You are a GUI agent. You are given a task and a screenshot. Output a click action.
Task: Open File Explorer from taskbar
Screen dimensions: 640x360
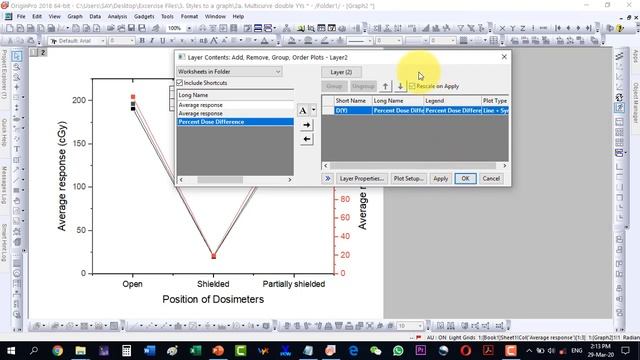(x=80, y=351)
